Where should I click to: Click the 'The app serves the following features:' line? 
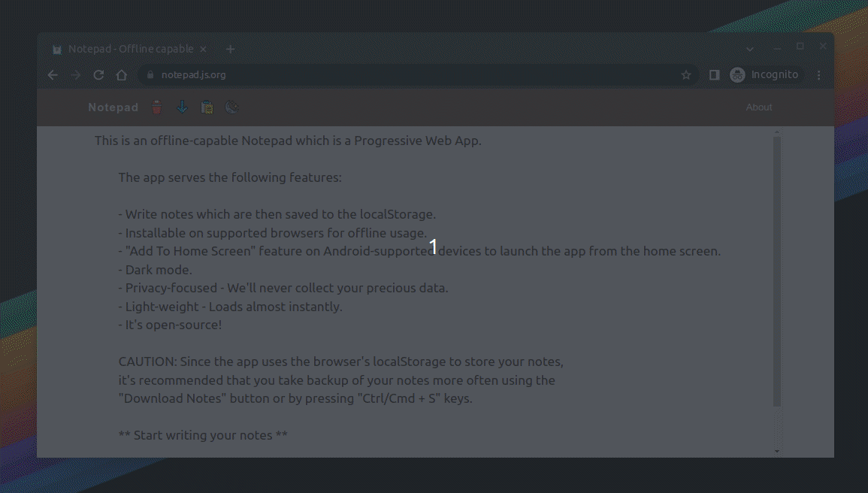[x=230, y=177]
